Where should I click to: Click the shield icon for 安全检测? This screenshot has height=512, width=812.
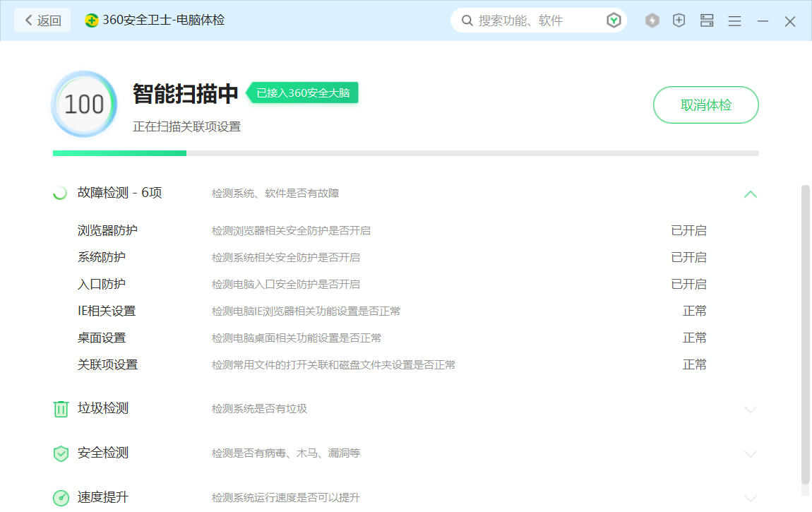pyautogui.click(x=61, y=453)
